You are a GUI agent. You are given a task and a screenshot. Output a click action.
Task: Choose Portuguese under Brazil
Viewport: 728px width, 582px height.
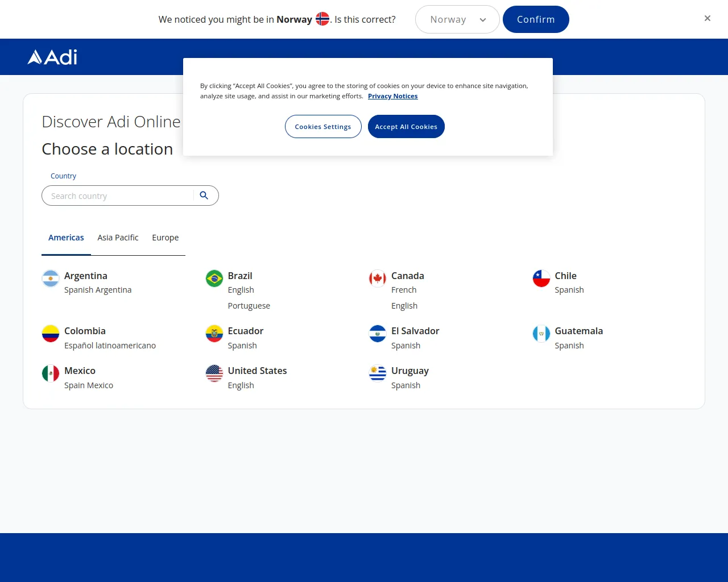pos(249,306)
